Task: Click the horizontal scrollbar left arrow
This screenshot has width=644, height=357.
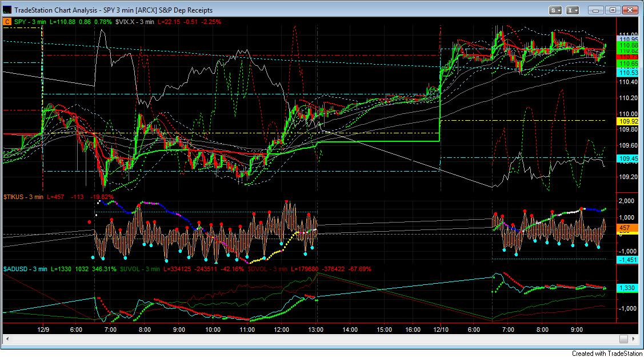Action: tap(7, 339)
